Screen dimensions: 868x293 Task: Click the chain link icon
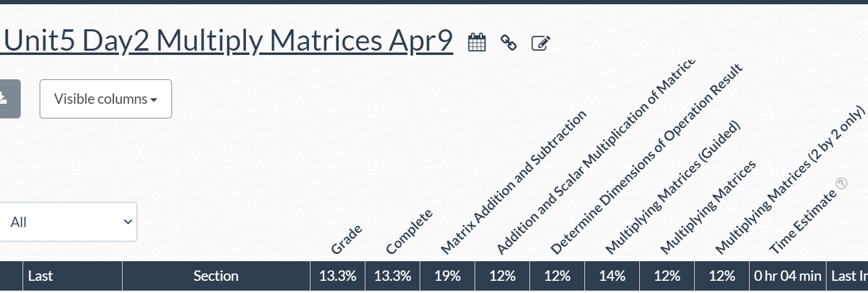click(x=508, y=42)
